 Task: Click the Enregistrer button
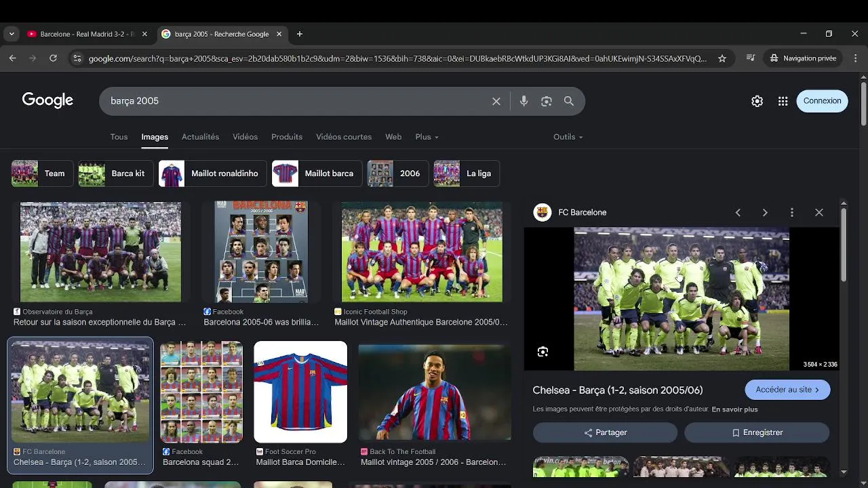pyautogui.click(x=757, y=432)
